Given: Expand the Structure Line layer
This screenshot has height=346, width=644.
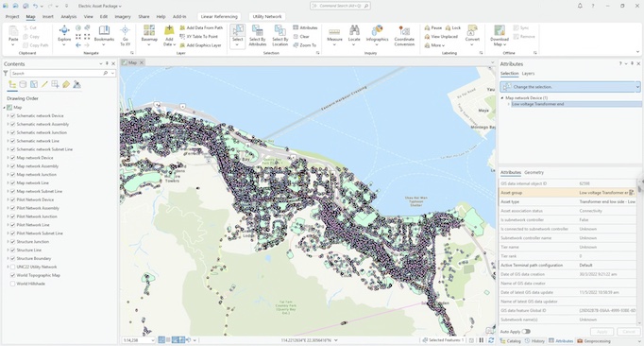Looking at the screenshot, I should pyautogui.click(x=8, y=250).
